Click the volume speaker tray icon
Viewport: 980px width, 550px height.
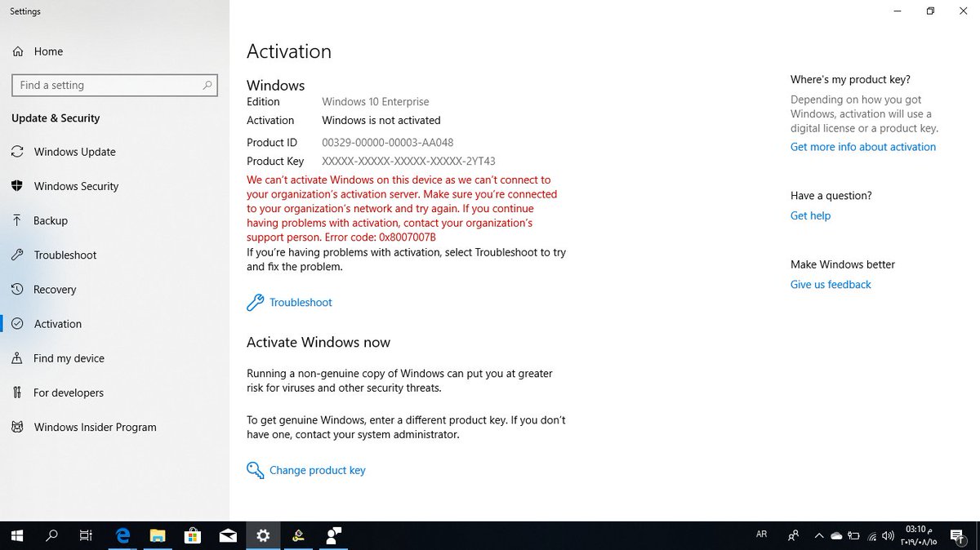pos(888,536)
